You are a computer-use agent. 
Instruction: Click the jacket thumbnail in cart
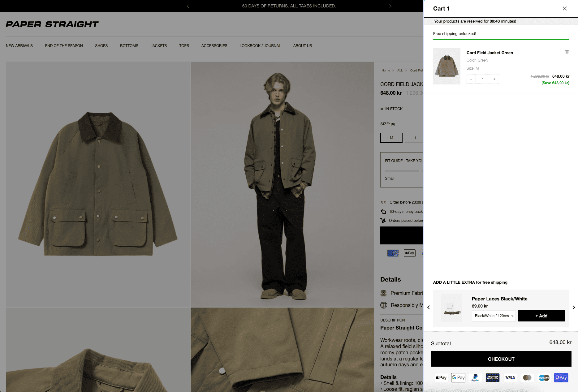point(446,66)
